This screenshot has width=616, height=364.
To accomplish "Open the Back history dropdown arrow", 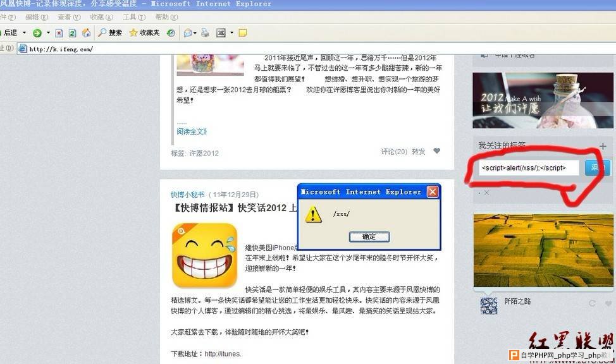I will [x=25, y=33].
